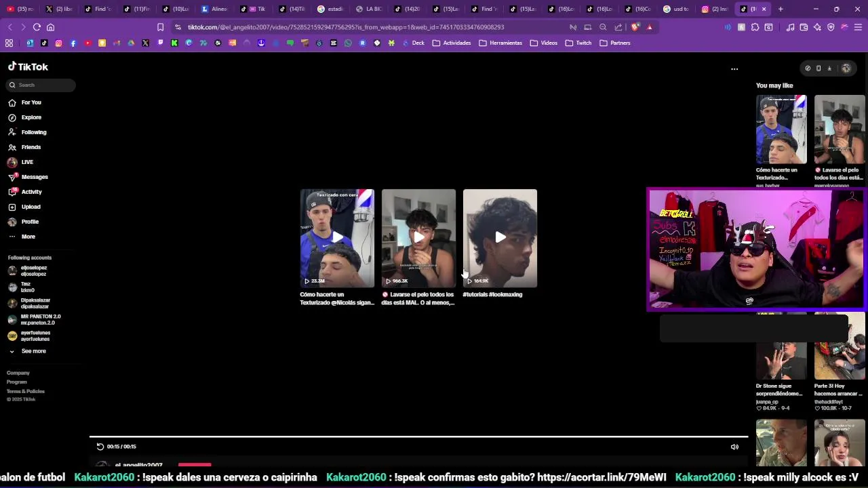Click the download icon near avatar
Screen dimensions: 868x488
[829, 68]
